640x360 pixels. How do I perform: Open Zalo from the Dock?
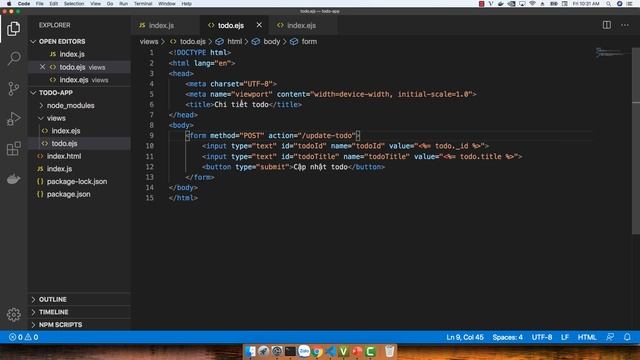point(304,351)
